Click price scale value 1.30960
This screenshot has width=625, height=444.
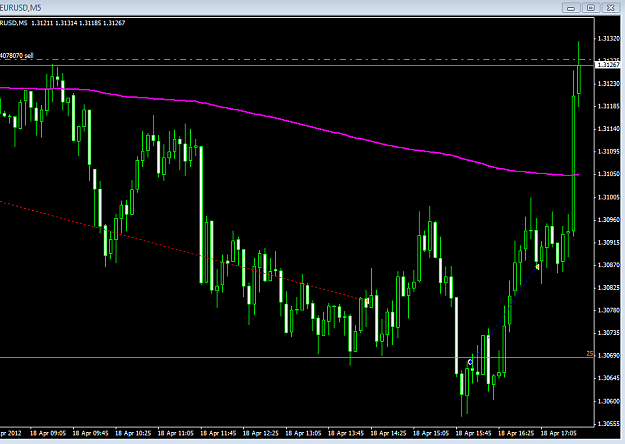609,220
